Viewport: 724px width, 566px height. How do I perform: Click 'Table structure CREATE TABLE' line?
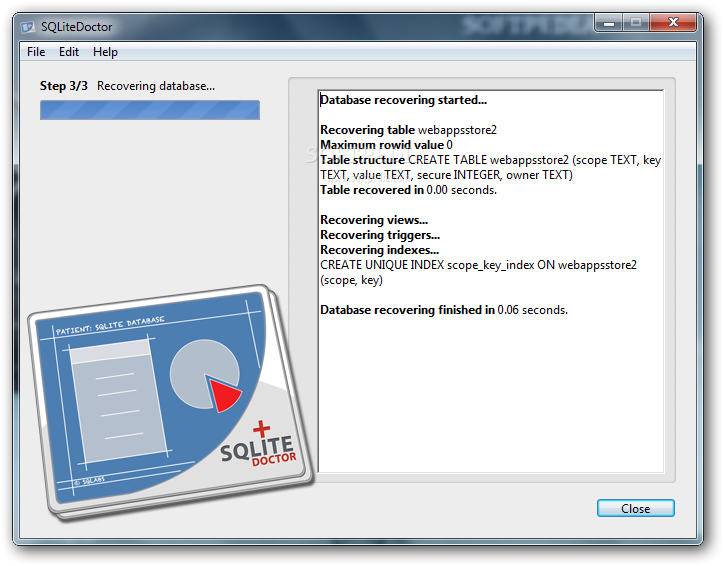491,160
